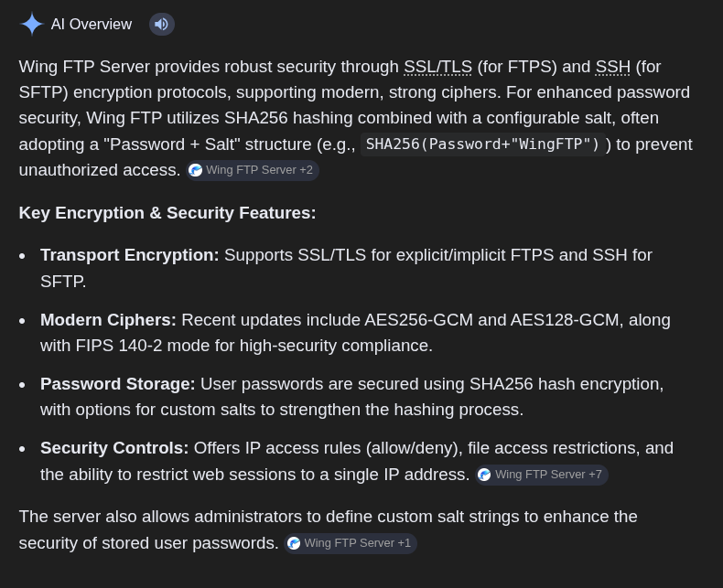Screen dimensions: 723x588
Task: Click the AI Overview sparkle icon
Action: click(31, 24)
